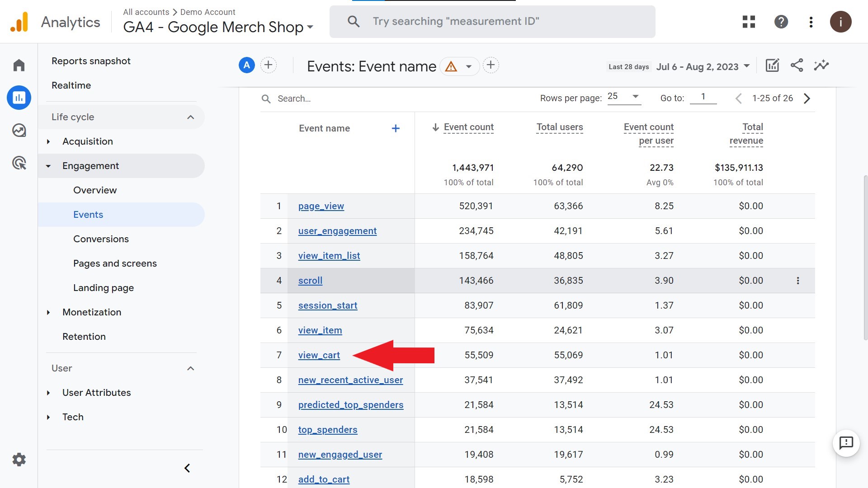868x488 pixels.
Task: Open the Conversions report
Action: pos(101,239)
